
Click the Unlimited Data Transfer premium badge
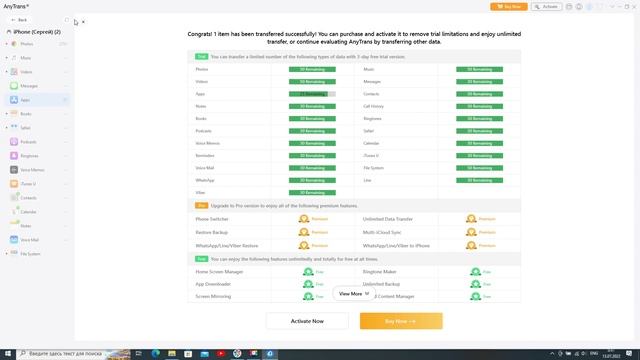point(471,219)
